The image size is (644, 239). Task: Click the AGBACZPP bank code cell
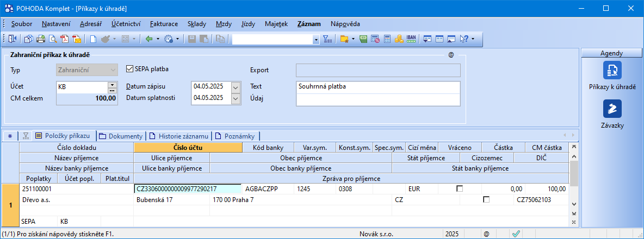click(x=268, y=189)
